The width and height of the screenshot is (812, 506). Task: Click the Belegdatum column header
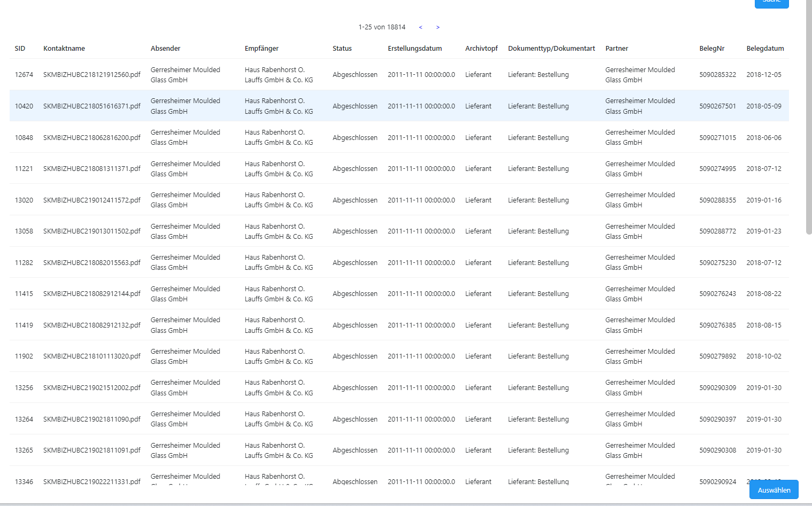[765, 49]
